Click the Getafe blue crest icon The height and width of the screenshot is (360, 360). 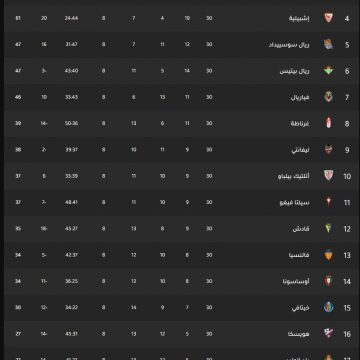point(329,307)
